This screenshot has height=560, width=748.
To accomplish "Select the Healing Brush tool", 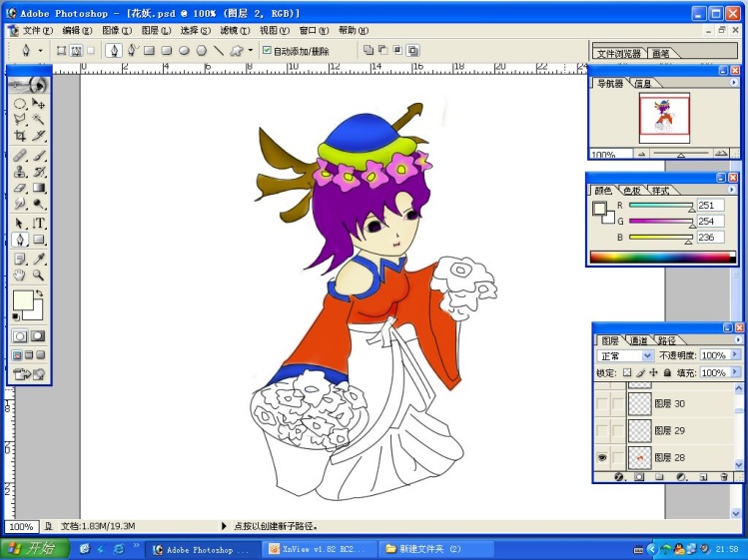I will (x=20, y=156).
